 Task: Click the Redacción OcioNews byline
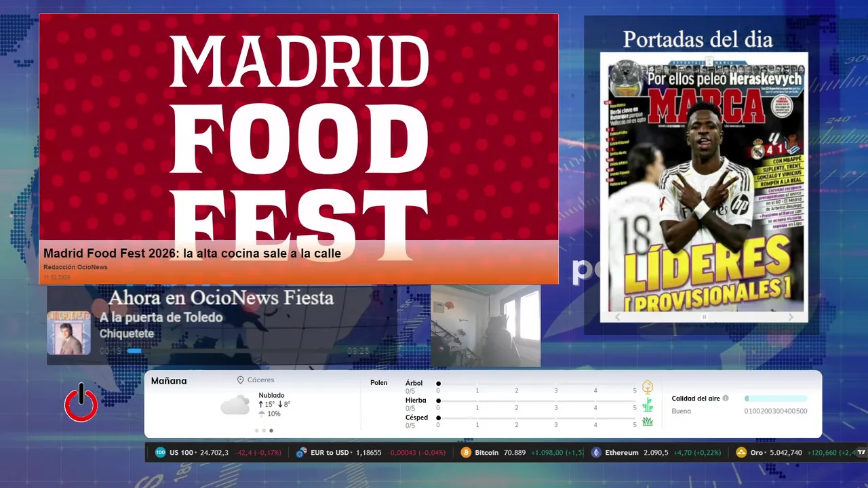[x=75, y=267]
